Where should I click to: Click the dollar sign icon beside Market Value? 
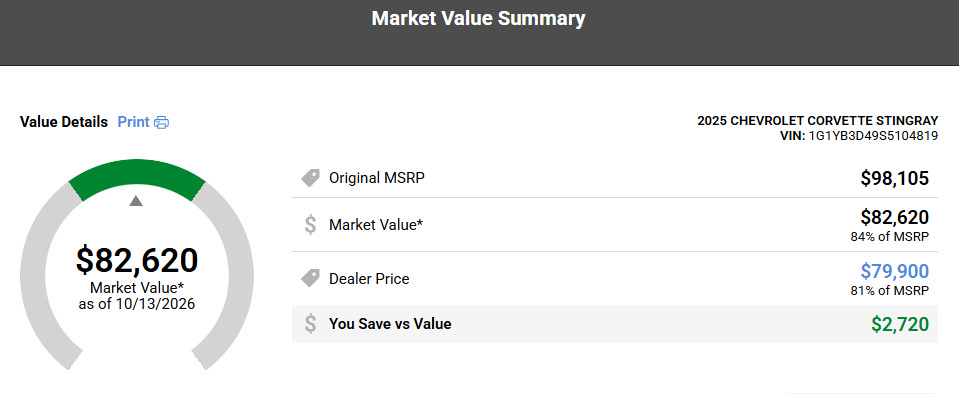click(311, 225)
